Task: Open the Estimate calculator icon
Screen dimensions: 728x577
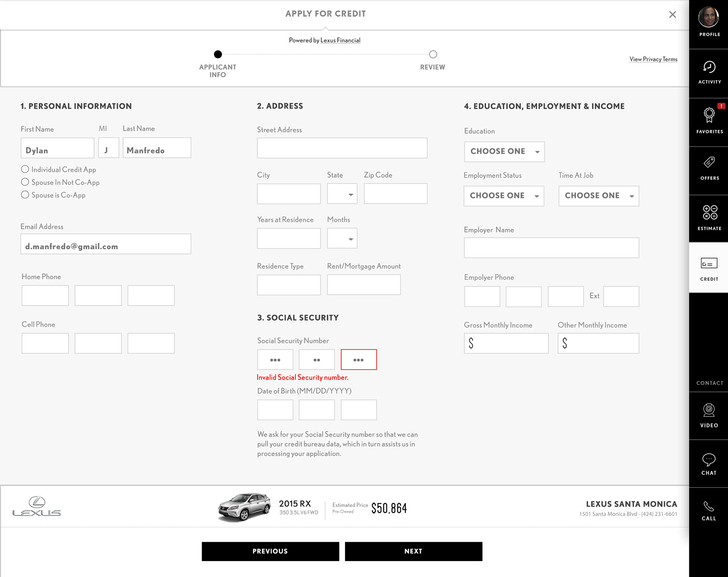Action: pyautogui.click(x=709, y=213)
